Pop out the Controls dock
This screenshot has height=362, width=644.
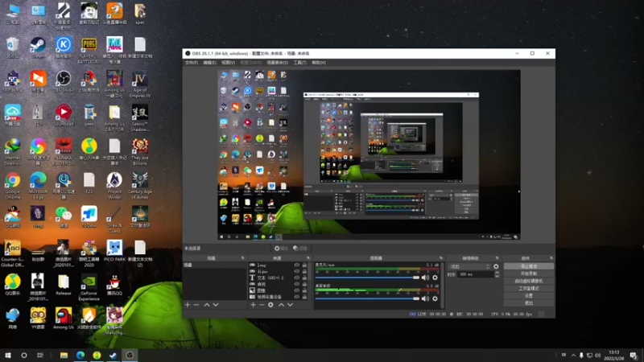pos(551,258)
